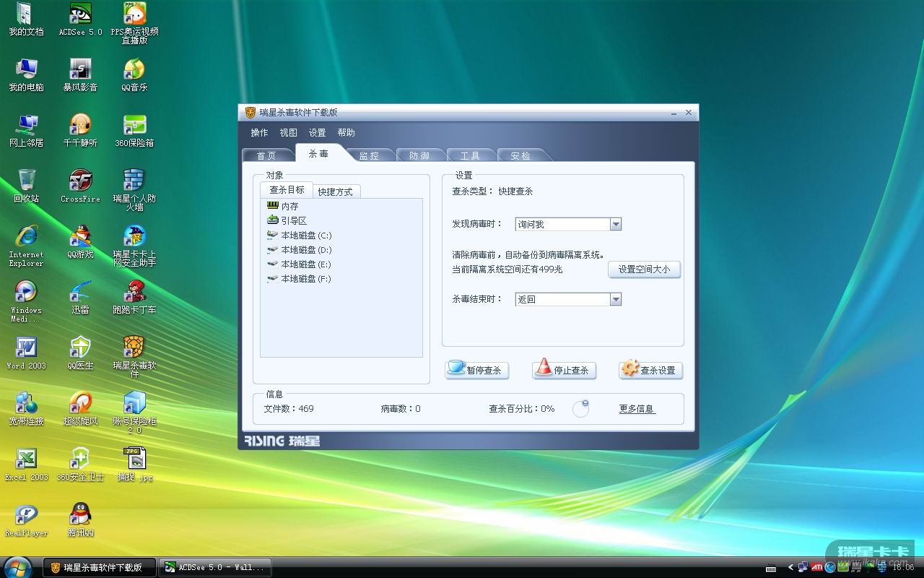
Task: Switch to the 监控 tab
Action: (370, 155)
